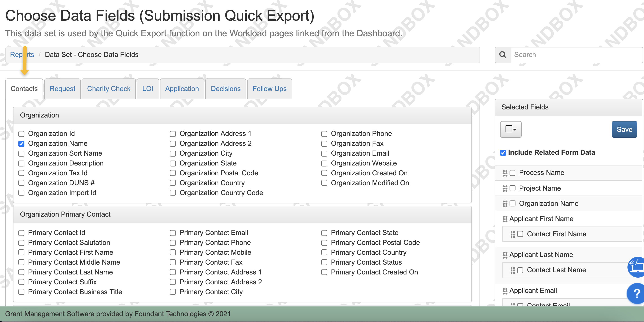Check Primary Contact City field
Screen dimensions: 644x322
click(173, 292)
